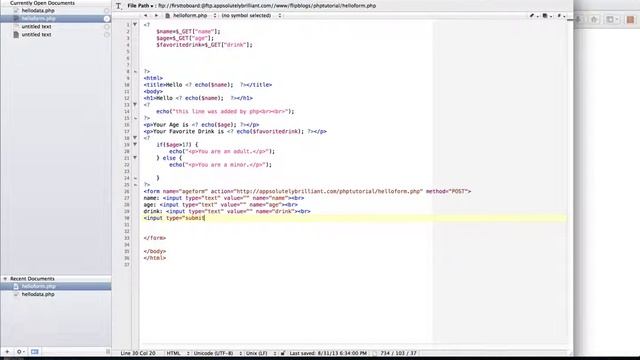Click the Last saved timestamp in status bar

tap(328, 353)
